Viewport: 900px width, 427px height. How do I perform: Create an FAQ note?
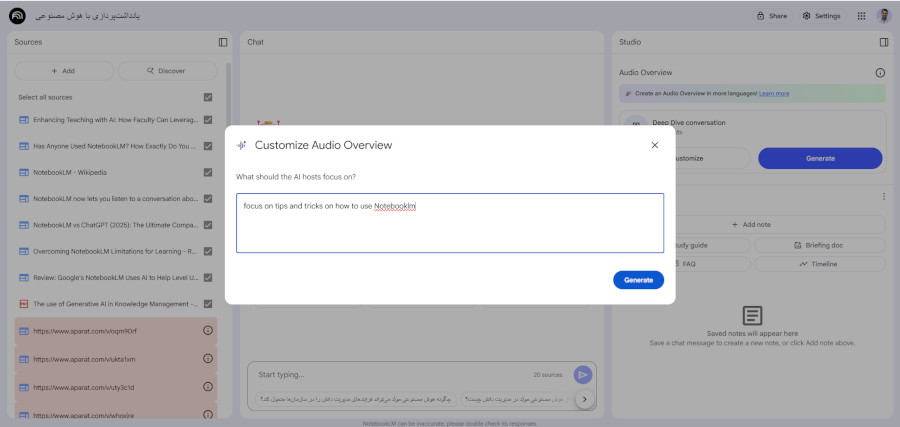point(685,264)
